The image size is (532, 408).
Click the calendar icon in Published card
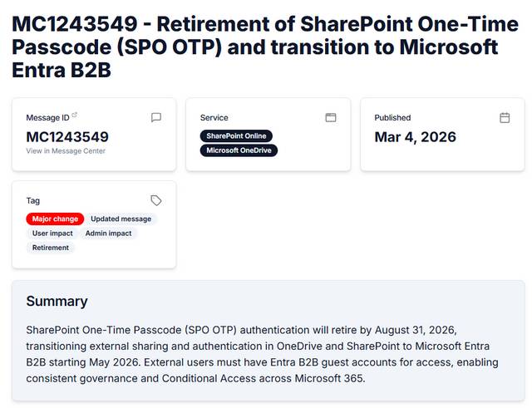pyautogui.click(x=505, y=118)
